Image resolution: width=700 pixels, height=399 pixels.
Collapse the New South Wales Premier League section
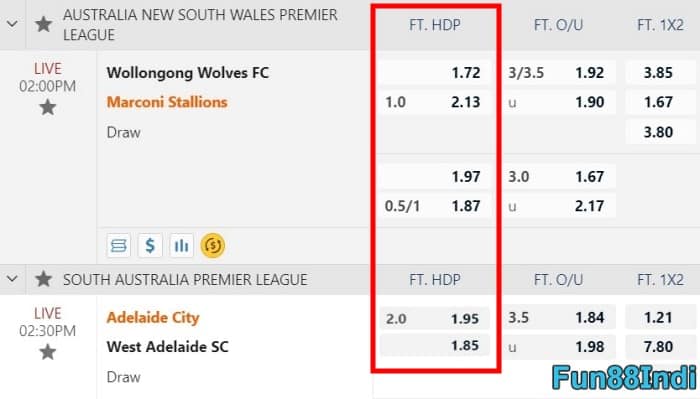[12, 24]
